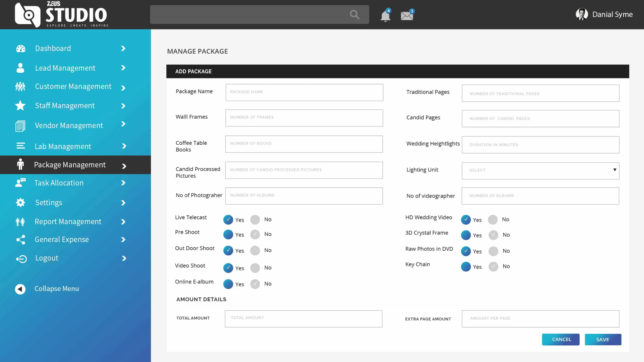644x362 pixels.
Task: Click the Wedding Highlights duration field
Action: (x=540, y=145)
